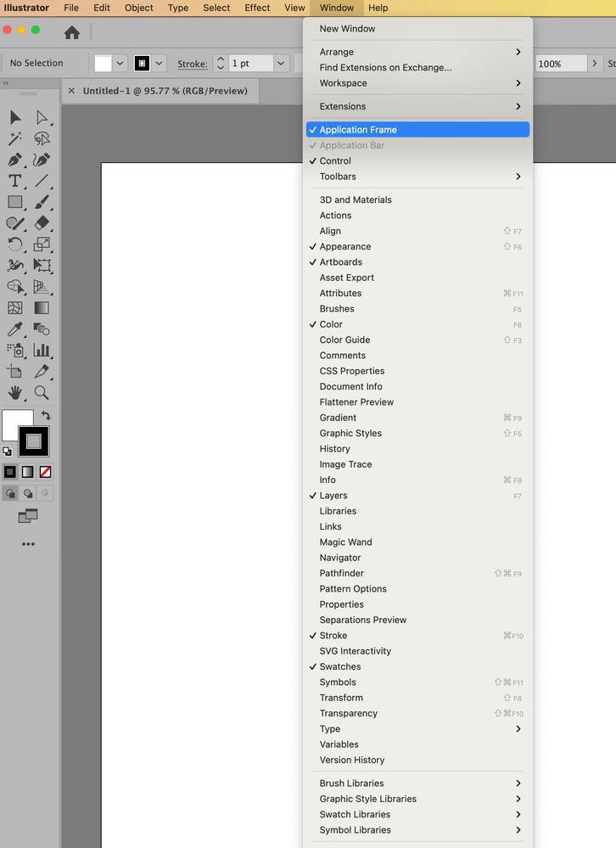This screenshot has height=848, width=616.
Task: Expand the Workspace submenu
Action: [417, 82]
